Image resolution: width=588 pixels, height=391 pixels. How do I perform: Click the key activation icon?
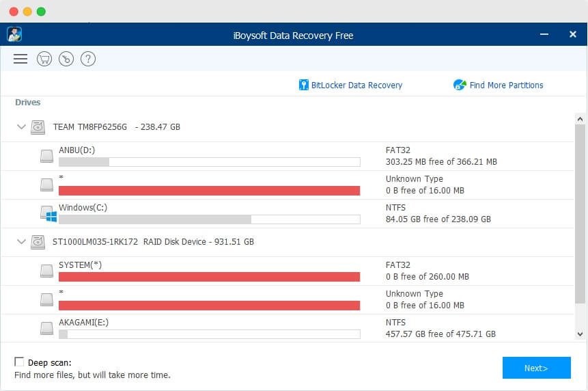tap(66, 59)
